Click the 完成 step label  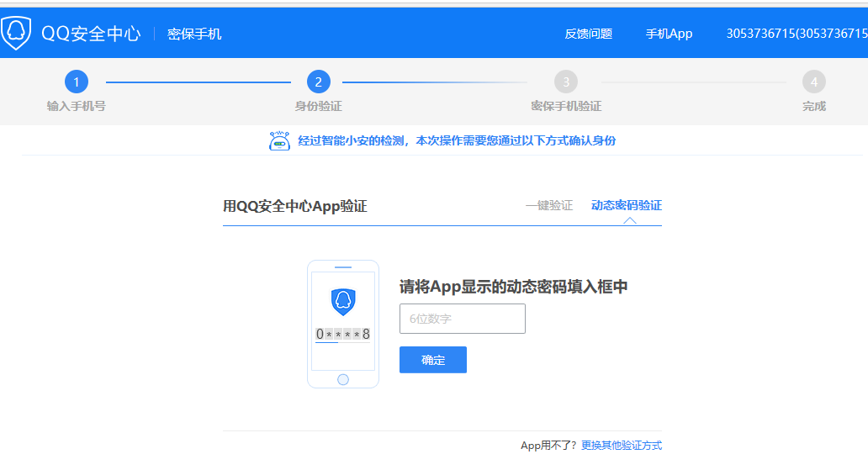(814, 106)
